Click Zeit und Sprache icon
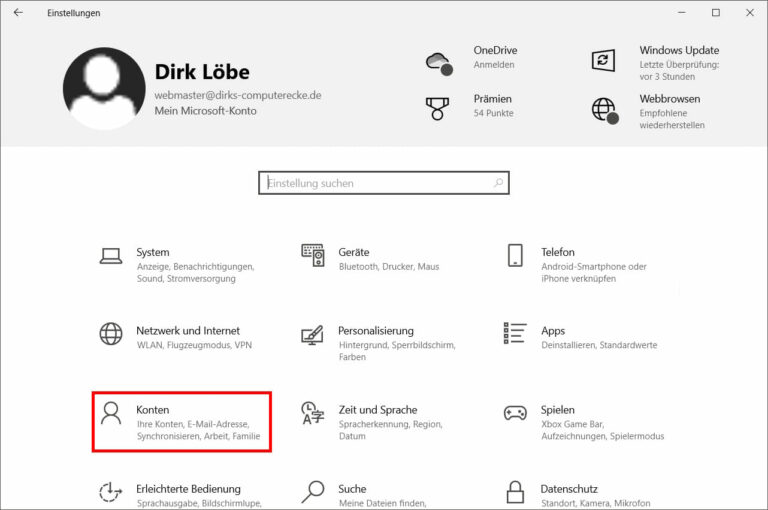Viewport: 768px width, 510px height. 313,412
